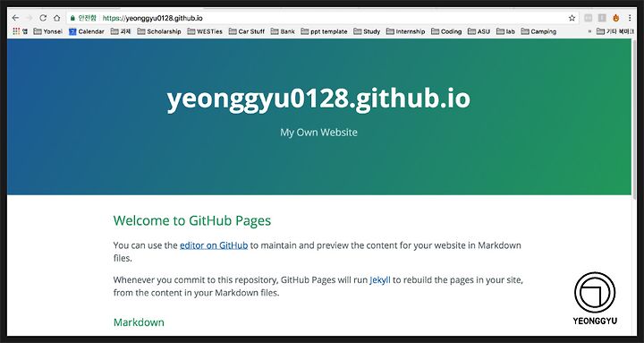This screenshot has height=343, width=644.
Task: Click the 'My Own Website' tagline
Action: (318, 133)
